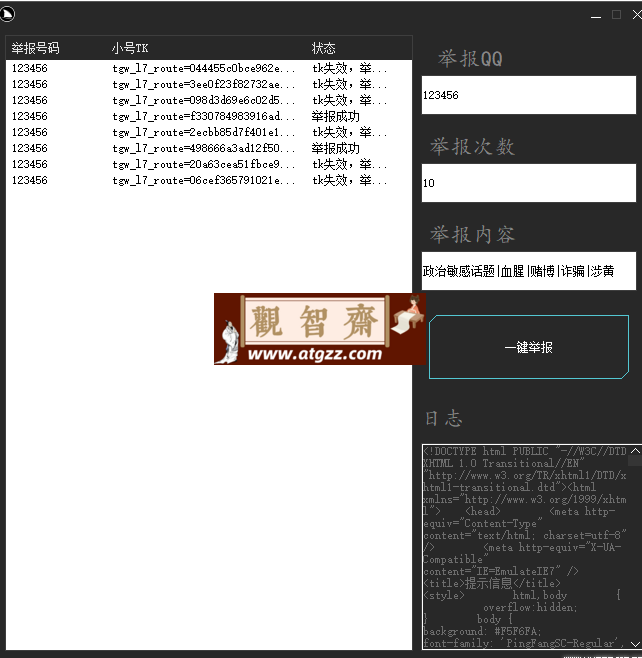Image resolution: width=642 pixels, height=658 pixels.
Task: Click the 小号TK column header
Action: (x=130, y=48)
